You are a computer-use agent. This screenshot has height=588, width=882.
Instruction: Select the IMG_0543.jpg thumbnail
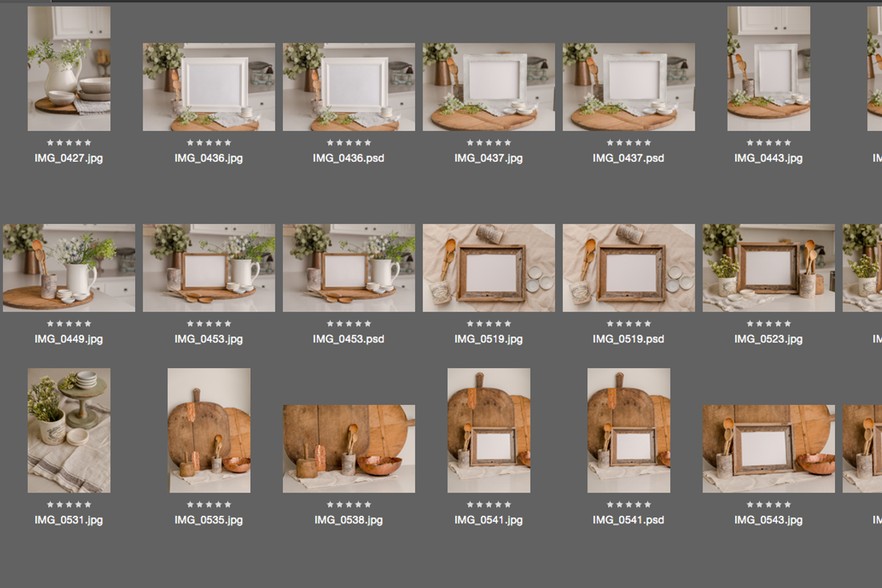click(x=769, y=448)
